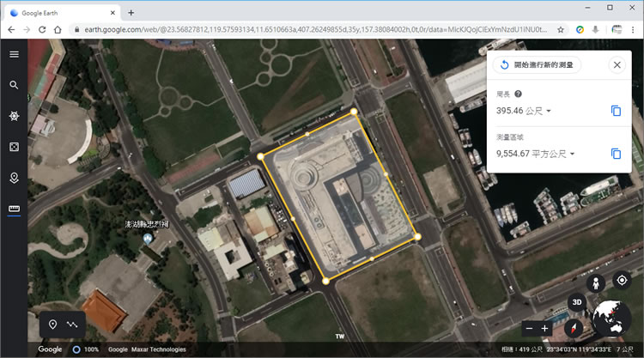Open the browser home page
This screenshot has height=358, width=644.
58,29
